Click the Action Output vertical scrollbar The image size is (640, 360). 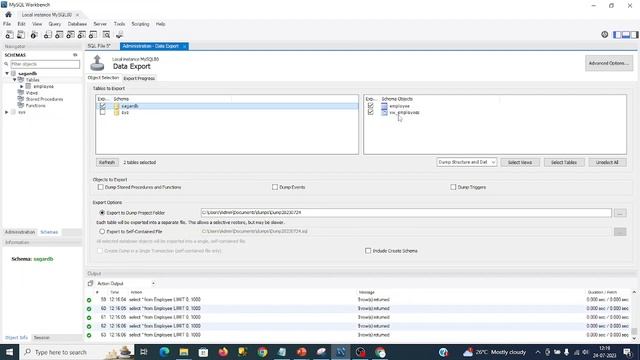click(634, 314)
